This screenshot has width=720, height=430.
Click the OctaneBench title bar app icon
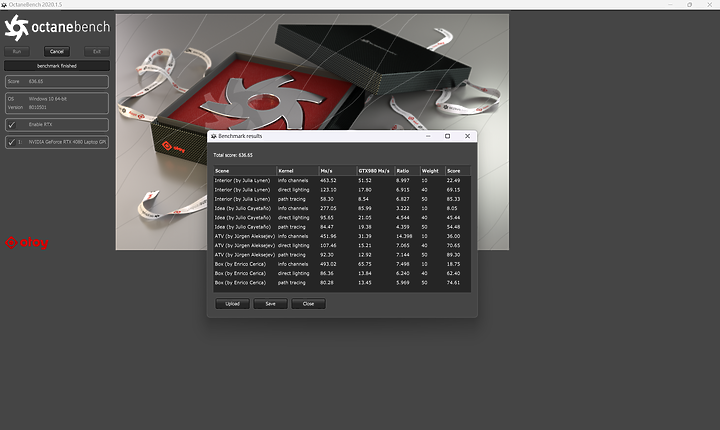(4, 5)
